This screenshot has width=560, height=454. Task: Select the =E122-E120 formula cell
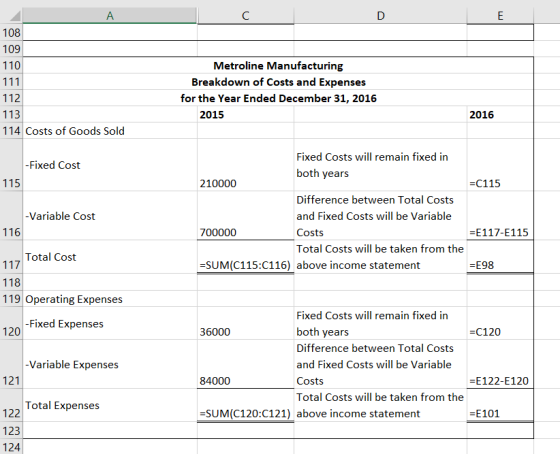coord(500,364)
